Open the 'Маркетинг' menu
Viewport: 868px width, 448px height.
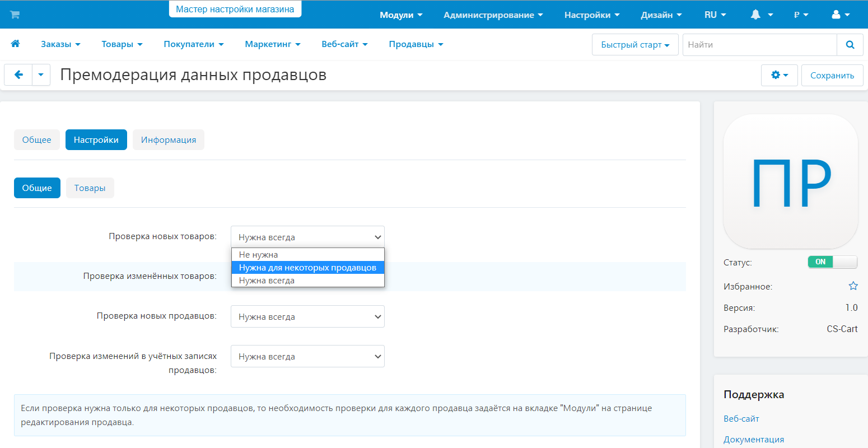[x=272, y=44]
